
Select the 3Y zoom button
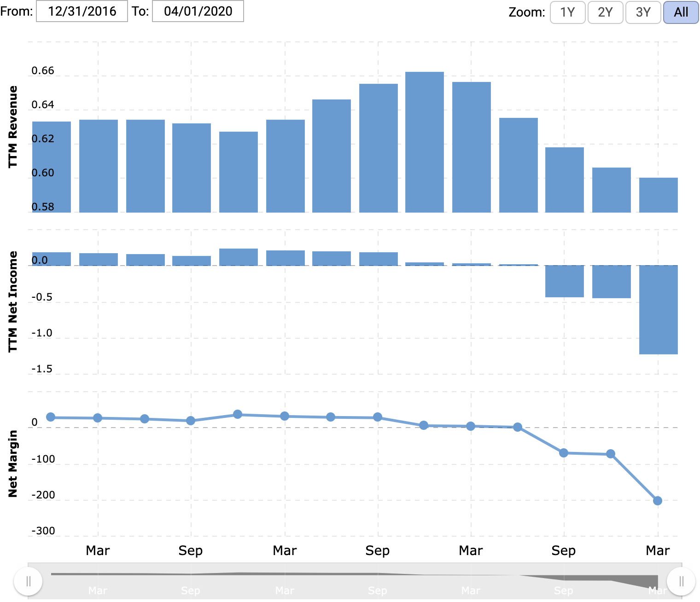coord(643,12)
